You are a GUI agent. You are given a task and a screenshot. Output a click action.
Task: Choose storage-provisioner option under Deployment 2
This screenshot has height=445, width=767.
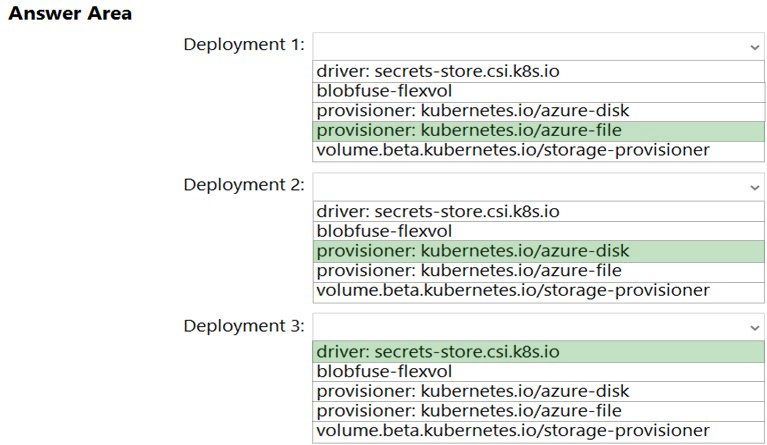tap(513, 290)
